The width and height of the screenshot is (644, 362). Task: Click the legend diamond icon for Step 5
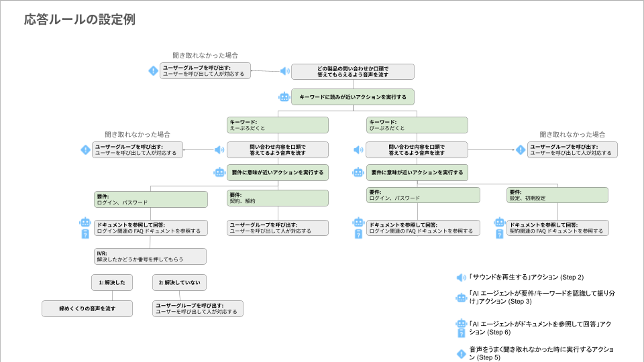[462, 353]
